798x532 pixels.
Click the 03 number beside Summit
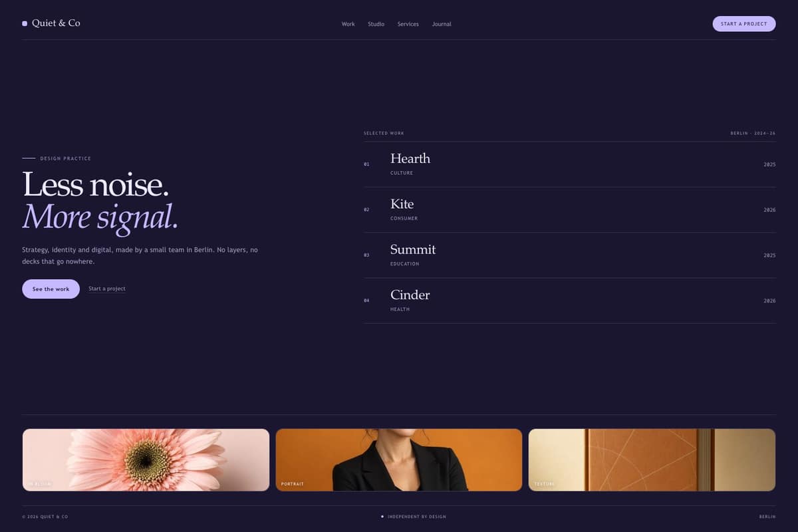point(366,255)
